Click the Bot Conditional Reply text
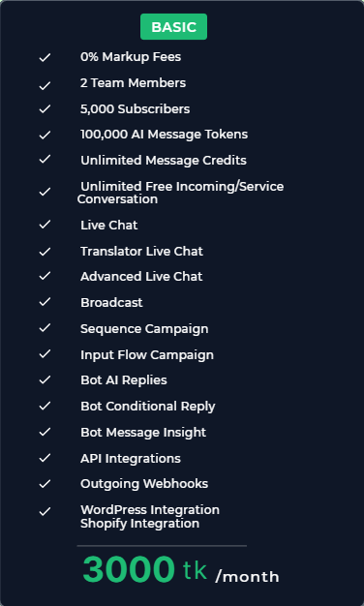The height and width of the screenshot is (606, 364). pyautogui.click(x=147, y=407)
